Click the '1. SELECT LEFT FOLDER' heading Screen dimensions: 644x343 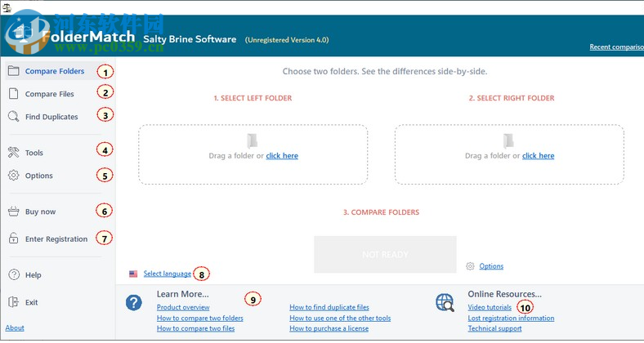[x=253, y=99]
